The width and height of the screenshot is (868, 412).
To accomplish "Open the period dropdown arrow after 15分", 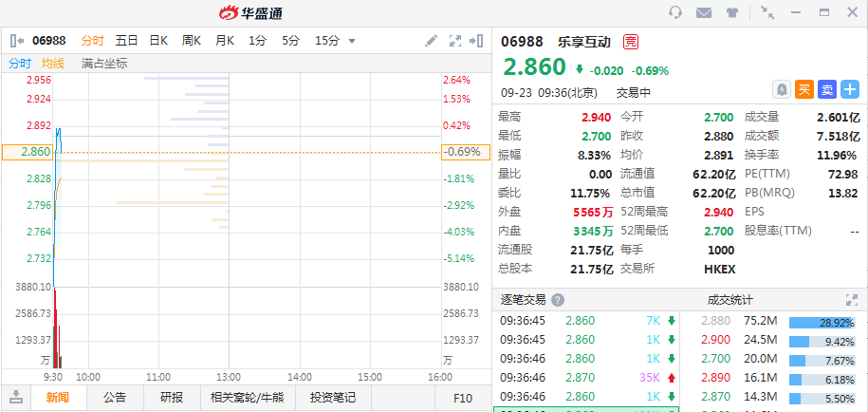I will click(x=352, y=41).
